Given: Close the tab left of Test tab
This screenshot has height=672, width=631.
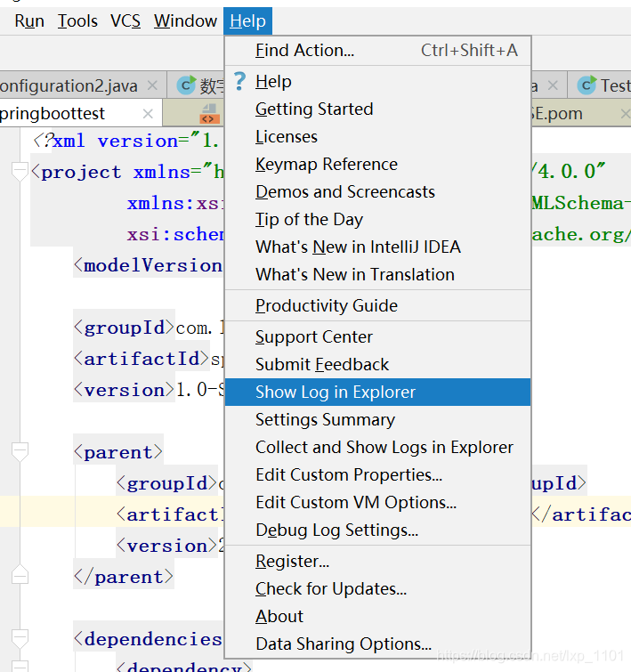Looking at the screenshot, I should [x=553, y=85].
